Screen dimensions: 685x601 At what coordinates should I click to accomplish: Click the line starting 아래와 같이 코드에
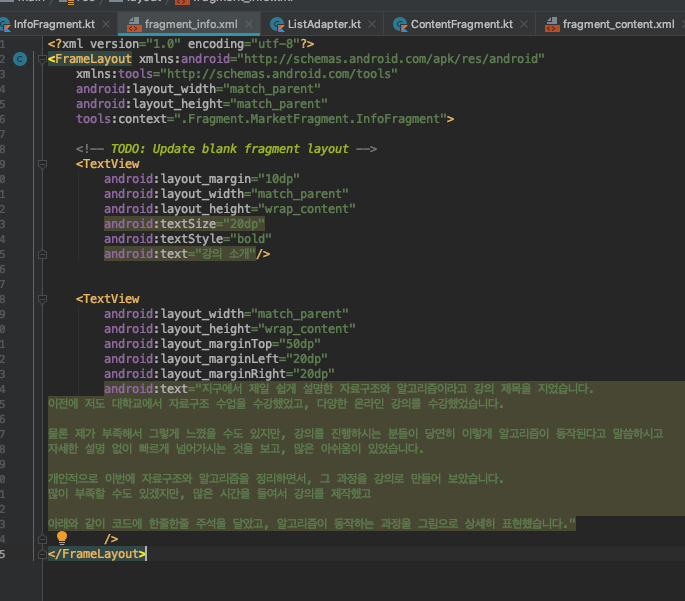tap(312, 524)
